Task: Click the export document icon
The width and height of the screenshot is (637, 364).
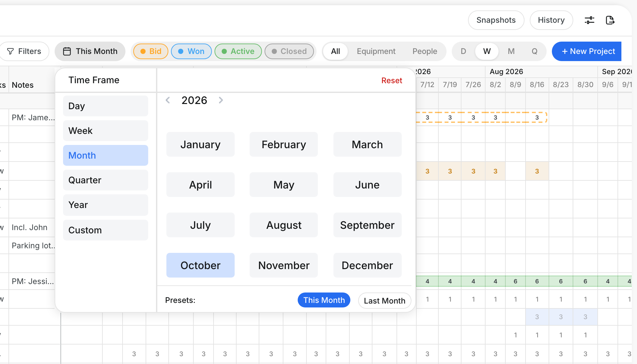Action: [x=610, y=20]
